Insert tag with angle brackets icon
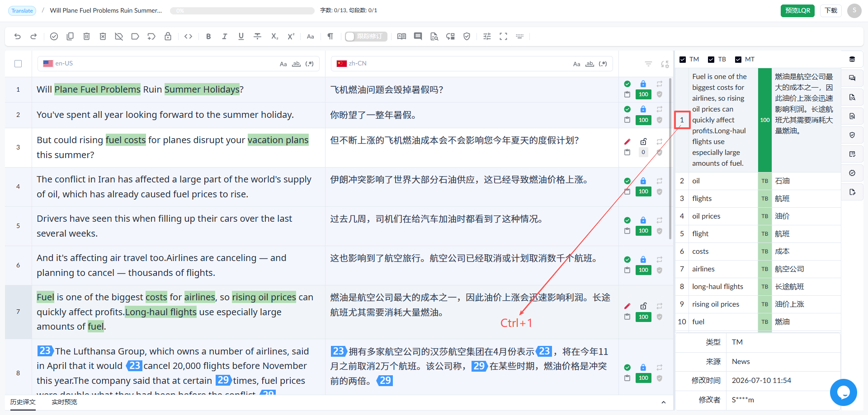Screen dimensions: 868x415 point(189,37)
